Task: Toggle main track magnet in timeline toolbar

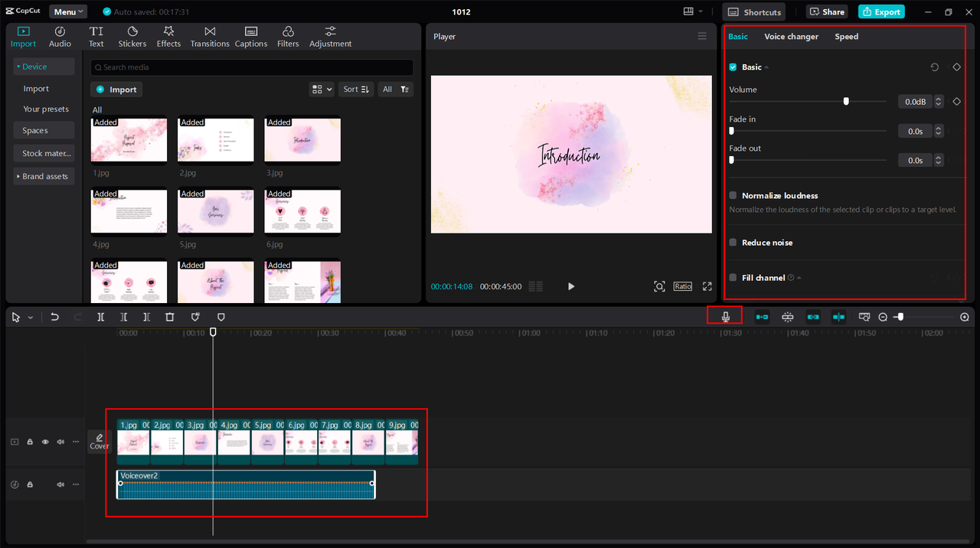Action: [762, 317]
